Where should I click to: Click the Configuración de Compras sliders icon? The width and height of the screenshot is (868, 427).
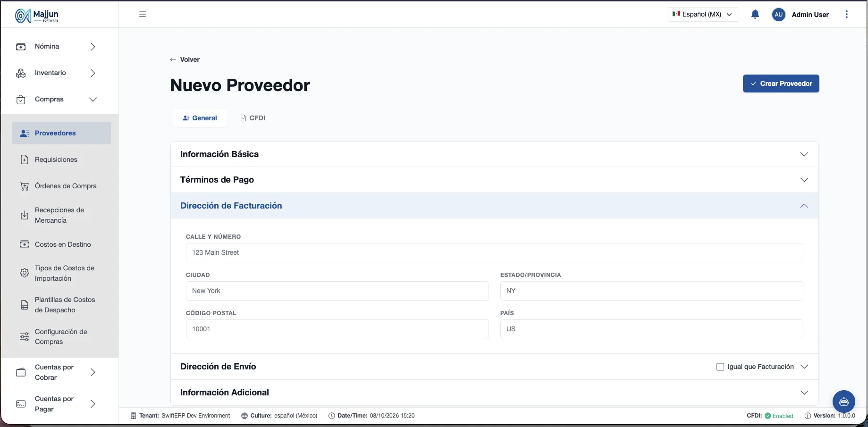(25, 337)
